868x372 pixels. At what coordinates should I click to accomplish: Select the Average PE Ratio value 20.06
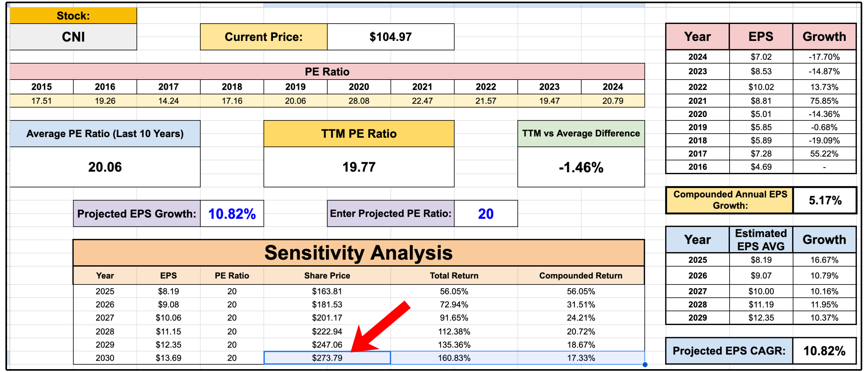(105, 167)
